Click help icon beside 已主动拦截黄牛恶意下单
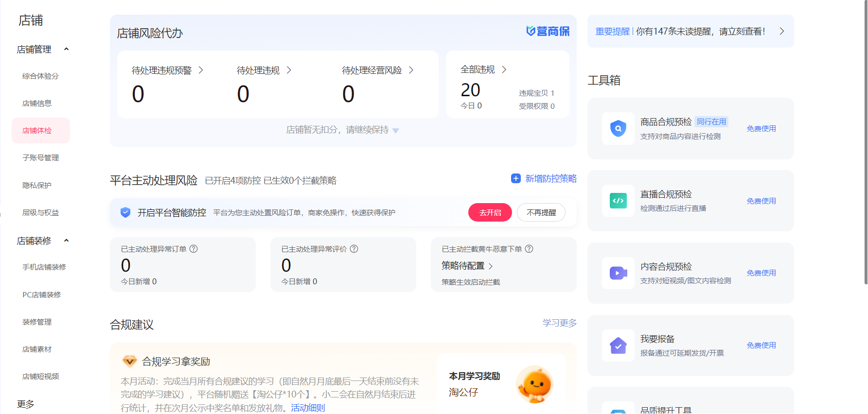The image size is (868, 414). click(x=529, y=249)
